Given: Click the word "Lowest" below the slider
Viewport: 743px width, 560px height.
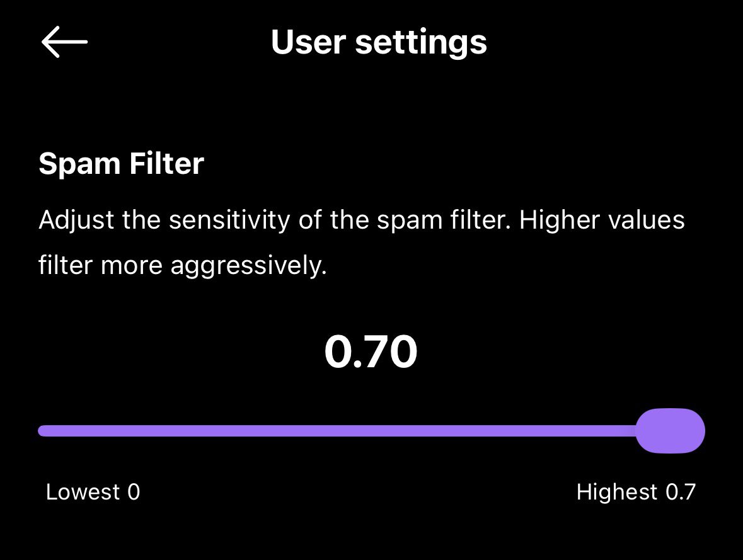Looking at the screenshot, I should click(x=83, y=492).
